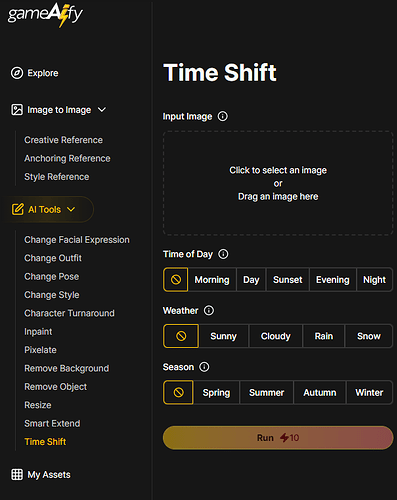Show Input Image info tooltip icon
397x500 pixels.
pos(223,116)
